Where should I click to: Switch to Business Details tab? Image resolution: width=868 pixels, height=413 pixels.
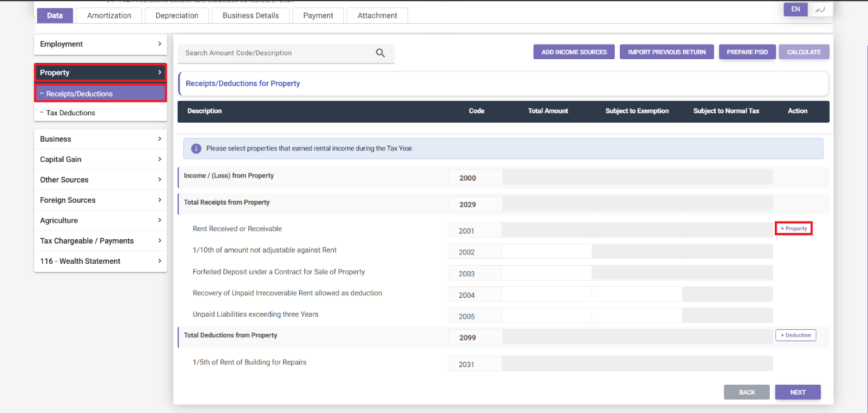coord(251,15)
